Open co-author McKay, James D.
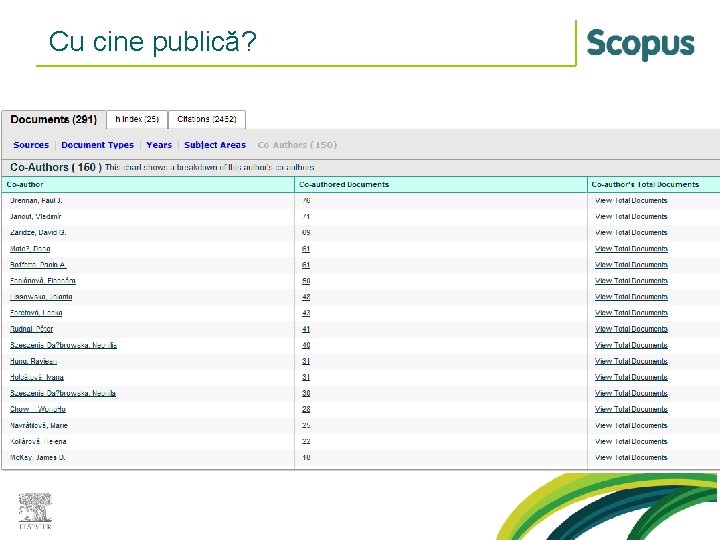This screenshot has width=720, height=540. pos(38,458)
